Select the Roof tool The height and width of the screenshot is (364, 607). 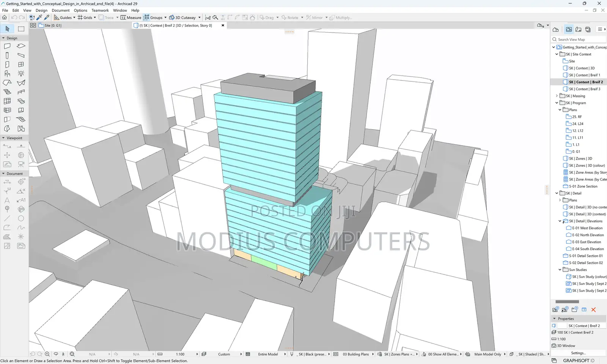pos(7,83)
